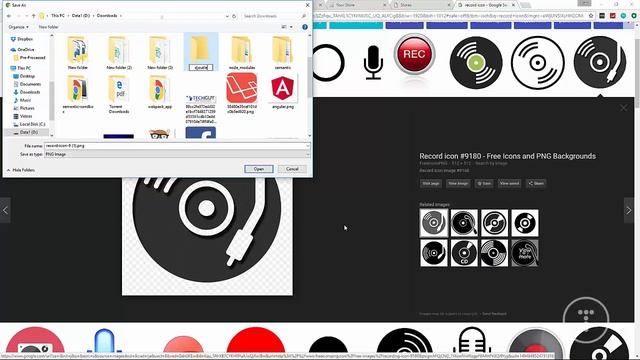640x360 pixels.
Task: Click the red REC button image result
Action: (x=414, y=54)
